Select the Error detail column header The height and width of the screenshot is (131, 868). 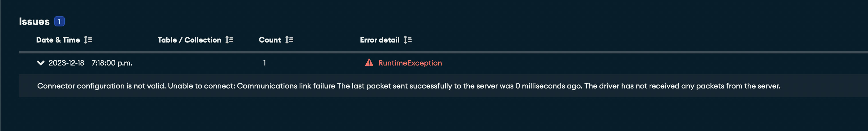tap(380, 40)
